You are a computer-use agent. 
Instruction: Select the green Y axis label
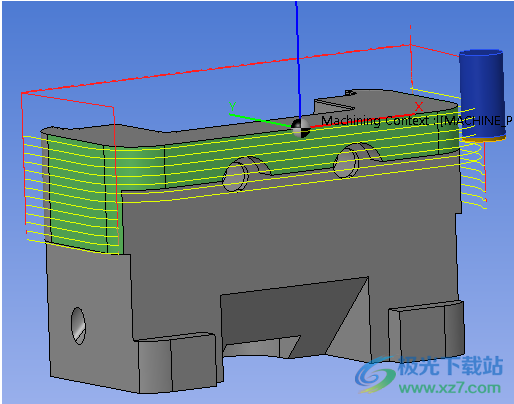(x=233, y=107)
